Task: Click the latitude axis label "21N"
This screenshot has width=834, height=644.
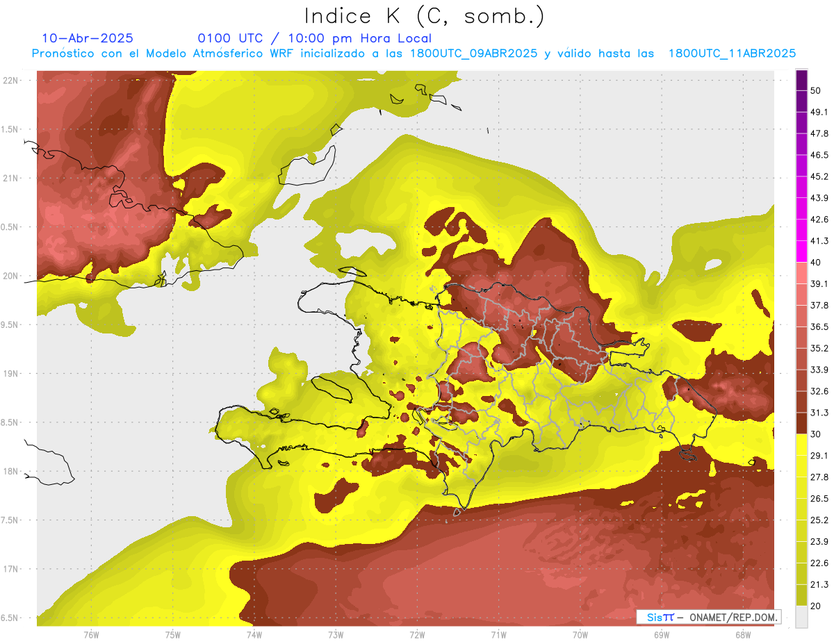Action: 12,179
